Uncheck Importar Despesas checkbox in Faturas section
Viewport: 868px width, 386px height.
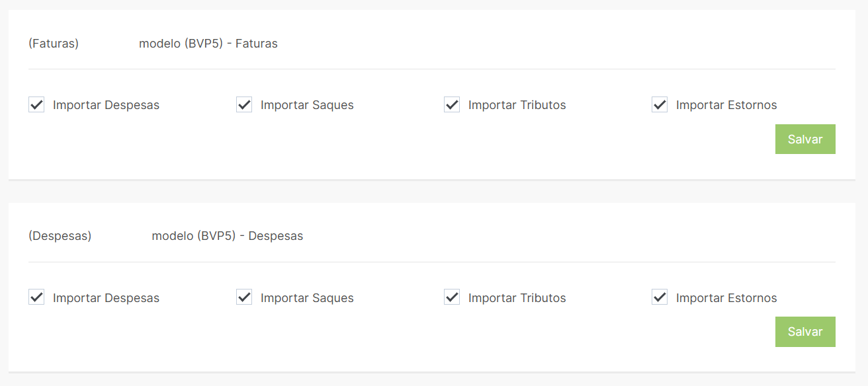pyautogui.click(x=36, y=104)
